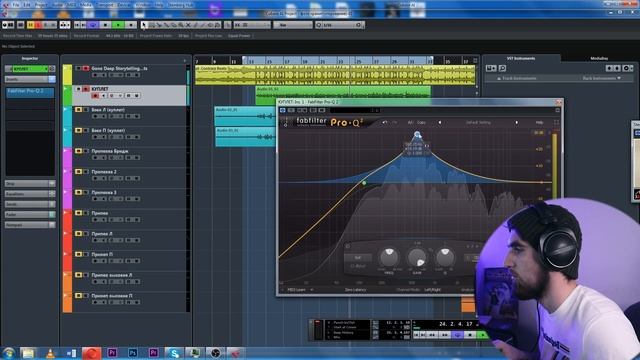640x360 pixels.
Task: Toggle Snap on/off button in toolbar
Action: click(x=237, y=25)
